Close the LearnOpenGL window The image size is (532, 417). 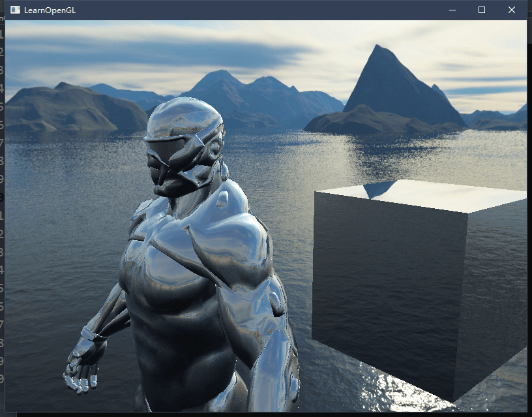(512, 10)
